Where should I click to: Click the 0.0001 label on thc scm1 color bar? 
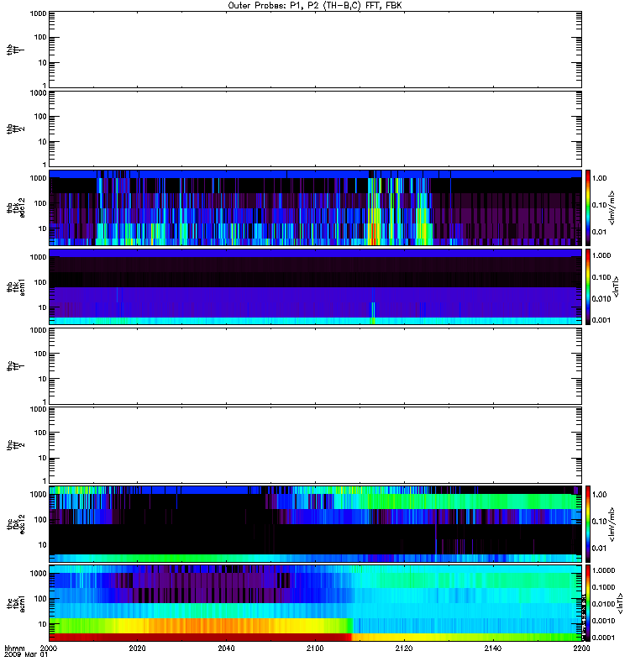point(603,638)
